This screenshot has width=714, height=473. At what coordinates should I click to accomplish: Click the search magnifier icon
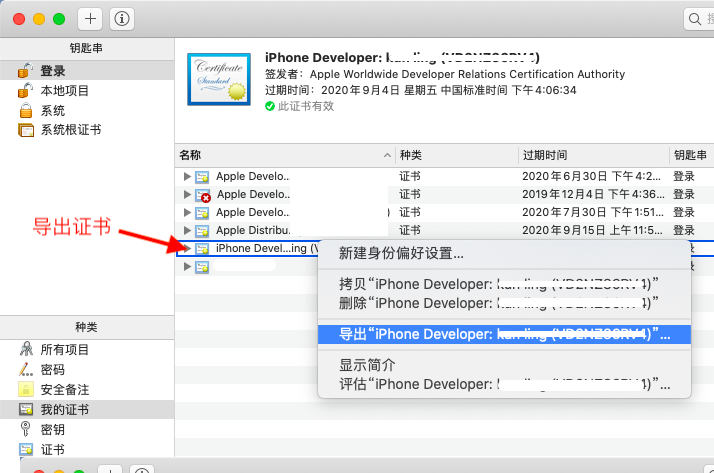[694, 19]
